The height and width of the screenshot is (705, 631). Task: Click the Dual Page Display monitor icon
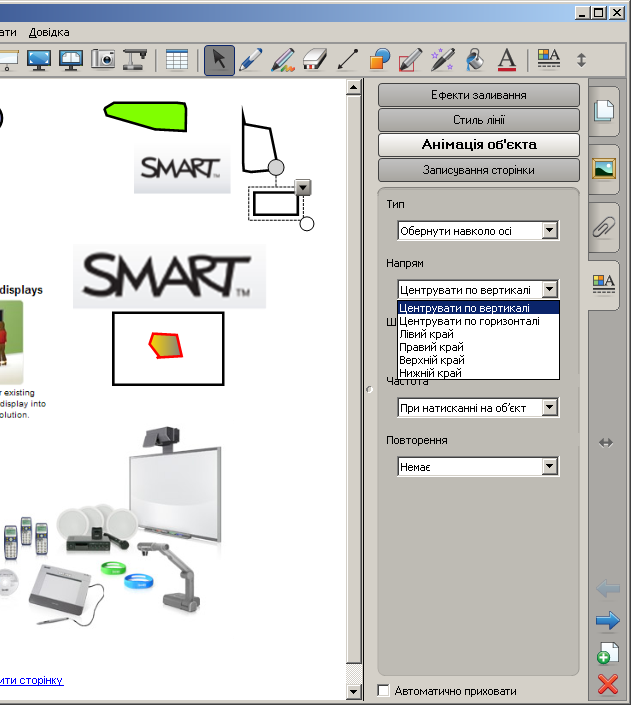[x=71, y=60]
